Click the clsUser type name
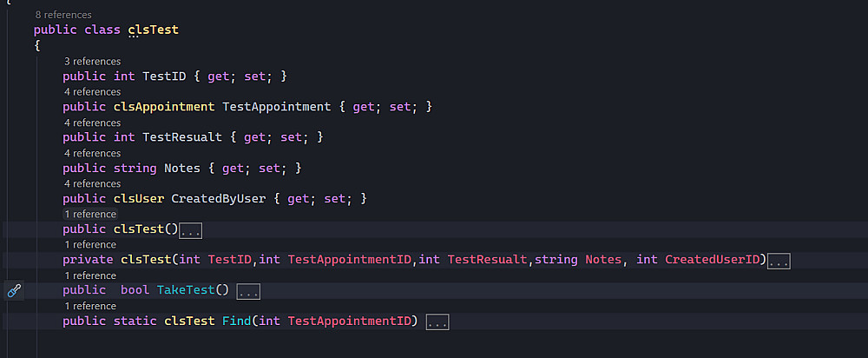Image resolution: width=868 pixels, height=358 pixels. (139, 199)
